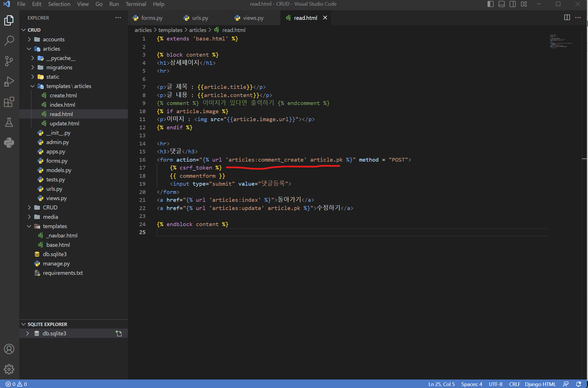588x388 pixels.
Task: Collapse templates\articles folder
Action: [33, 86]
